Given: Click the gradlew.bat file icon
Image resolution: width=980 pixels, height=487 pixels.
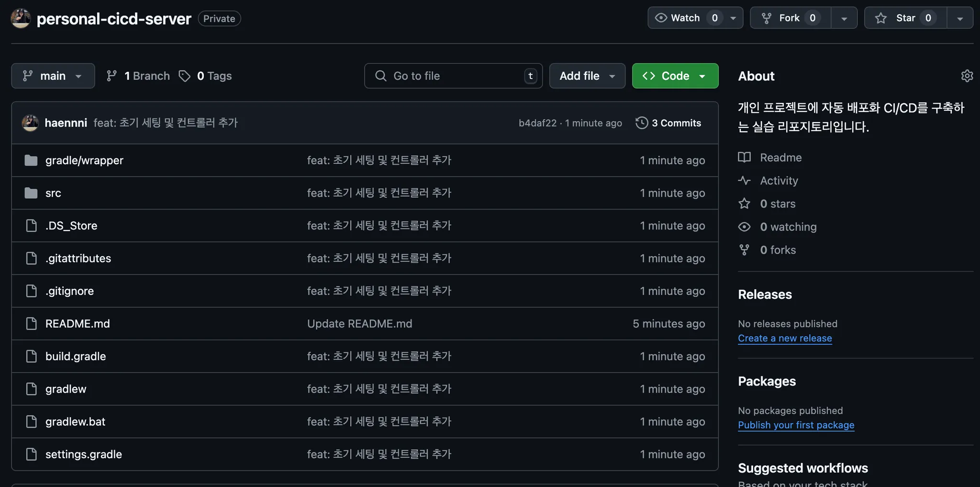Looking at the screenshot, I should [x=31, y=421].
